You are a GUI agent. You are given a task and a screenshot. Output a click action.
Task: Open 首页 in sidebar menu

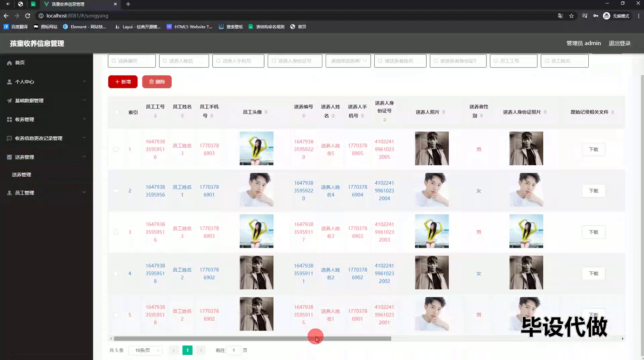coord(46,63)
